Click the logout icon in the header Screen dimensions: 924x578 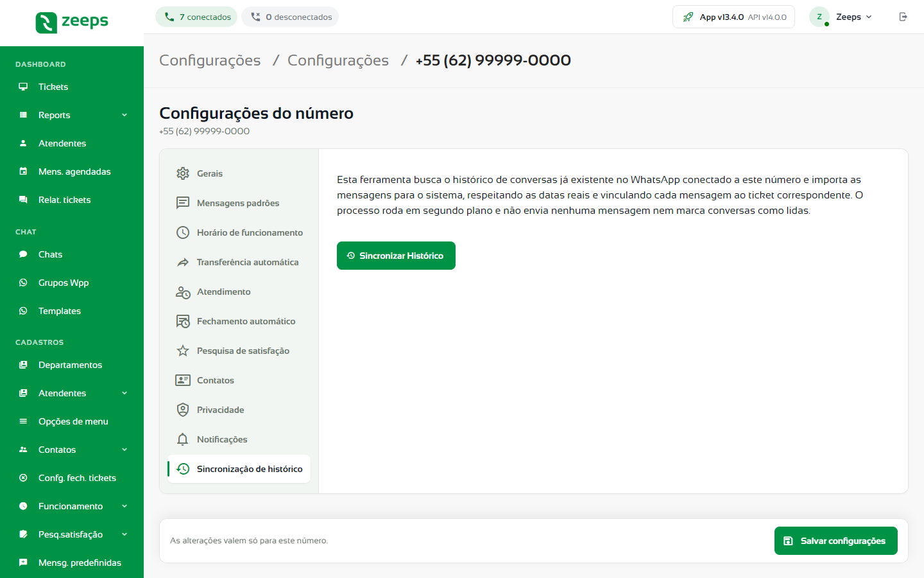pos(903,17)
